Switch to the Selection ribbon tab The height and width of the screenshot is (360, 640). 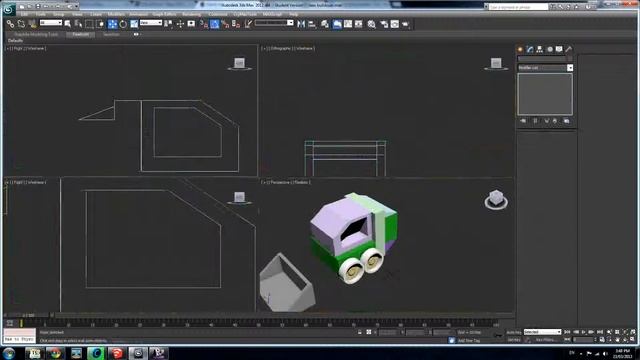(x=111, y=35)
